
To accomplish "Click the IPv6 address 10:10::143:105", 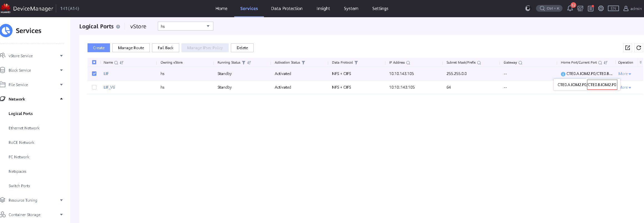I will coord(402,87).
